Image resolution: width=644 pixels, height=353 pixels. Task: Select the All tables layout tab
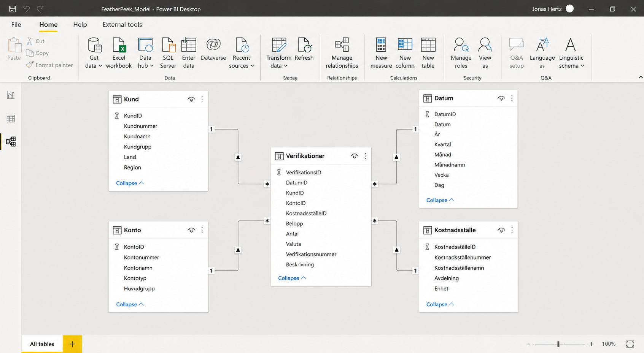(x=42, y=344)
